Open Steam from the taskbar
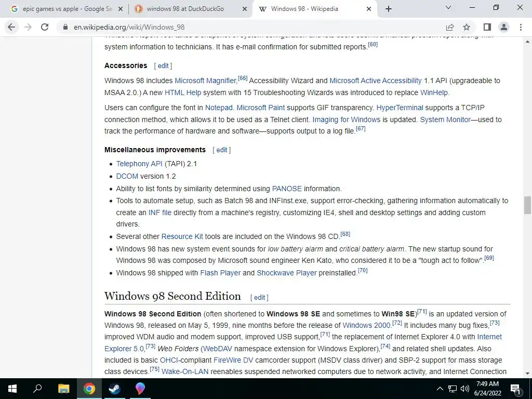The height and width of the screenshot is (399, 532). point(115,389)
